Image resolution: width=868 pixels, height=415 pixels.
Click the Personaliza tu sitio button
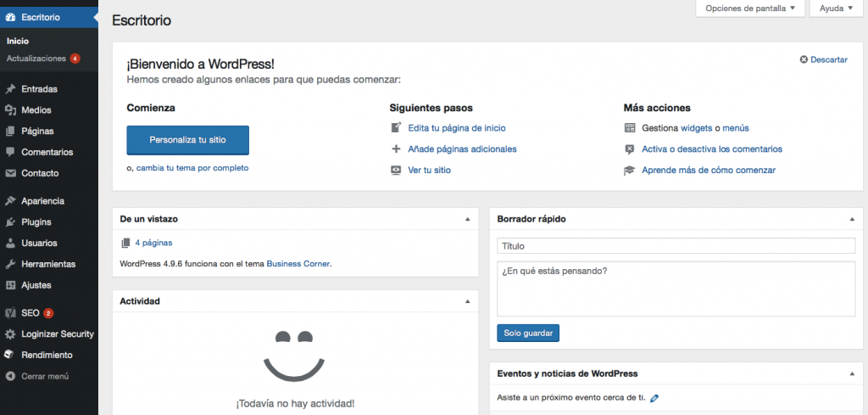[x=187, y=139]
